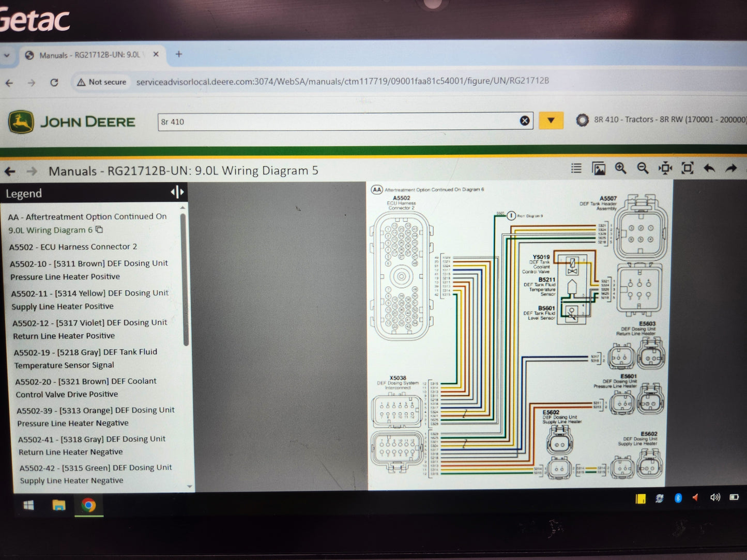Viewport: 747px width, 560px height.
Task: Click the pan/center diagram icon
Action: click(665, 168)
